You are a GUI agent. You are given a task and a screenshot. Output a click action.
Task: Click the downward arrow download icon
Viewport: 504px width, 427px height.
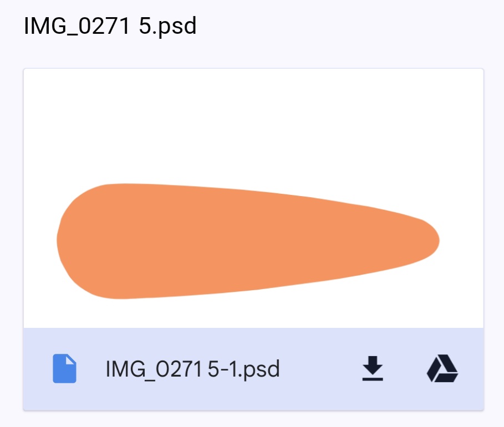[373, 368]
